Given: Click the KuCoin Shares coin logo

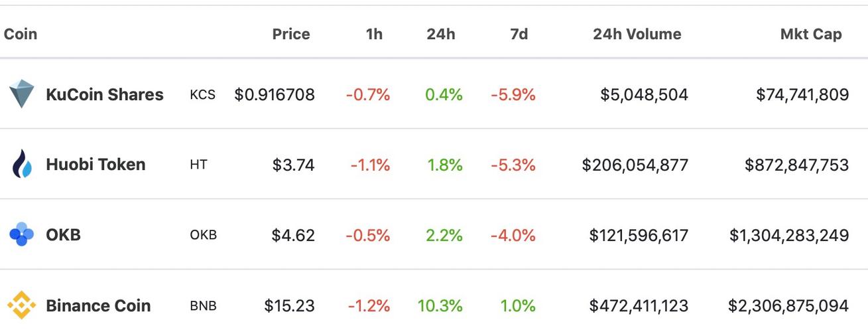Looking at the screenshot, I should coord(21,94).
